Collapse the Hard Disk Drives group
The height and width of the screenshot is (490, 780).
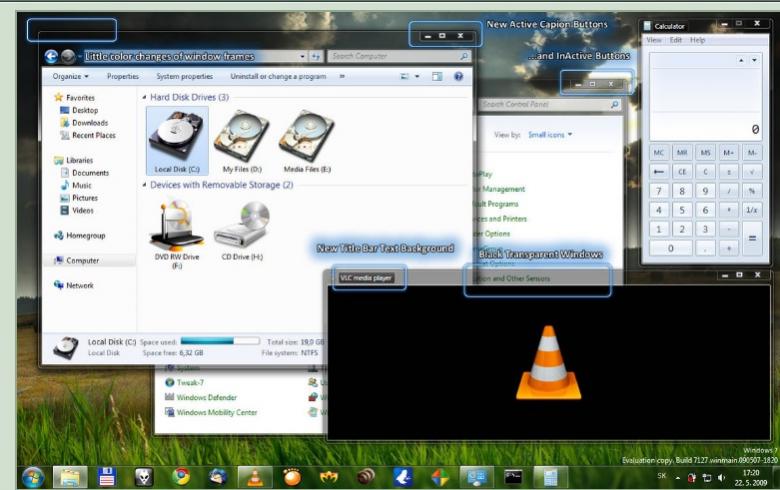tap(144, 98)
